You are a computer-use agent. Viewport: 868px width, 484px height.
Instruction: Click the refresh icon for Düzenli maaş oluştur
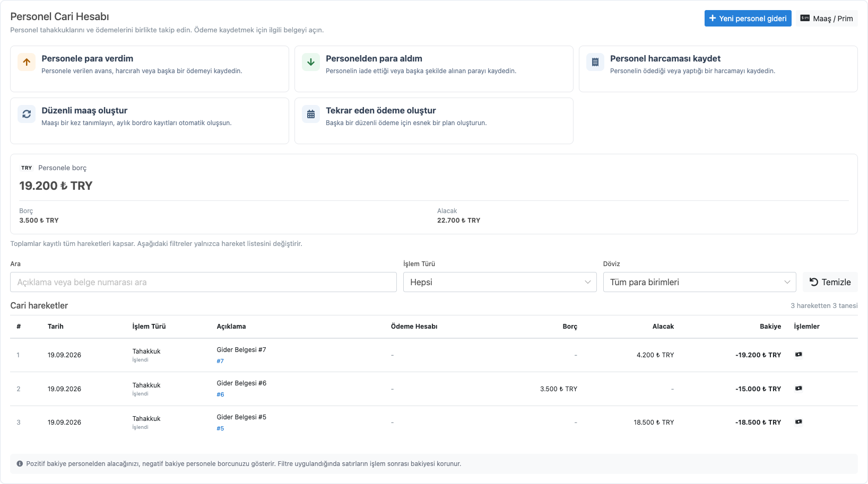click(27, 114)
